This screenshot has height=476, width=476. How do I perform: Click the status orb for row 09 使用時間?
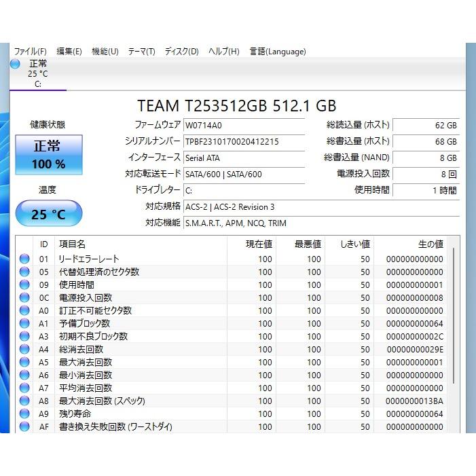[x=24, y=285]
